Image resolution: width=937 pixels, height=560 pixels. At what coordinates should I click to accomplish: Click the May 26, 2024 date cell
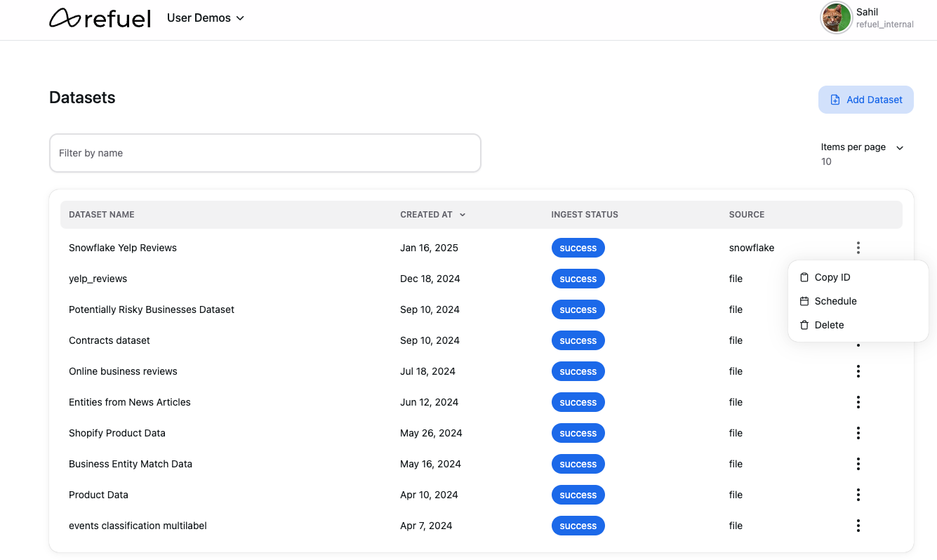(x=431, y=433)
